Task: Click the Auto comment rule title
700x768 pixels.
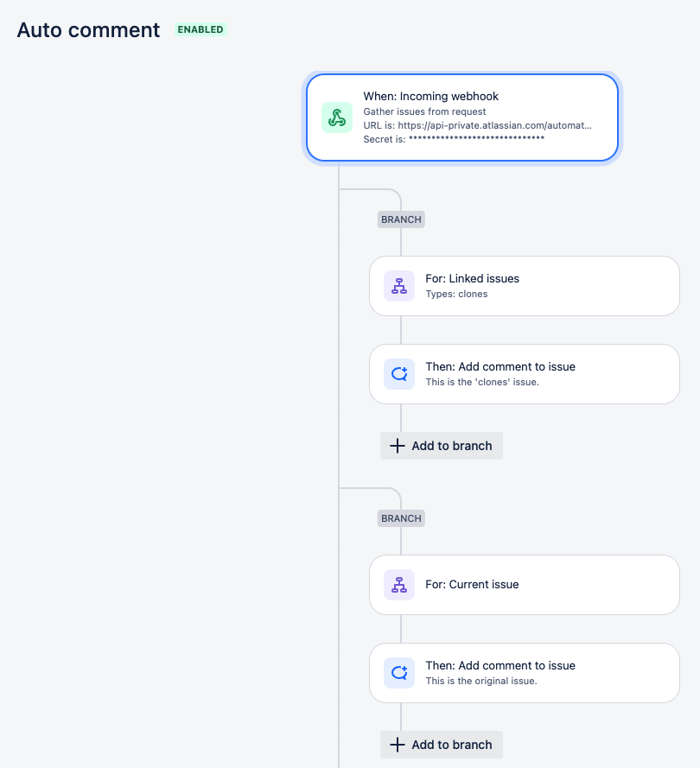Action: (88, 30)
